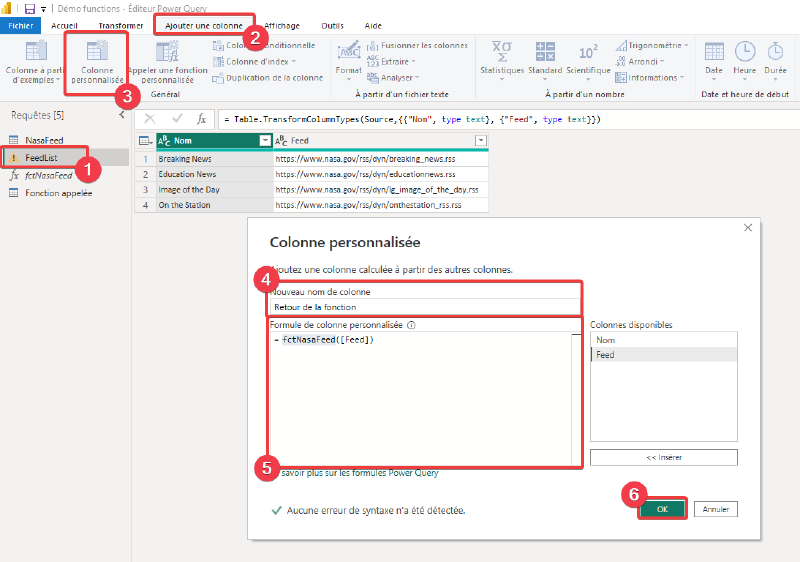800x562 pixels.
Task: Select the Image of the Day cell
Action: 215,189
